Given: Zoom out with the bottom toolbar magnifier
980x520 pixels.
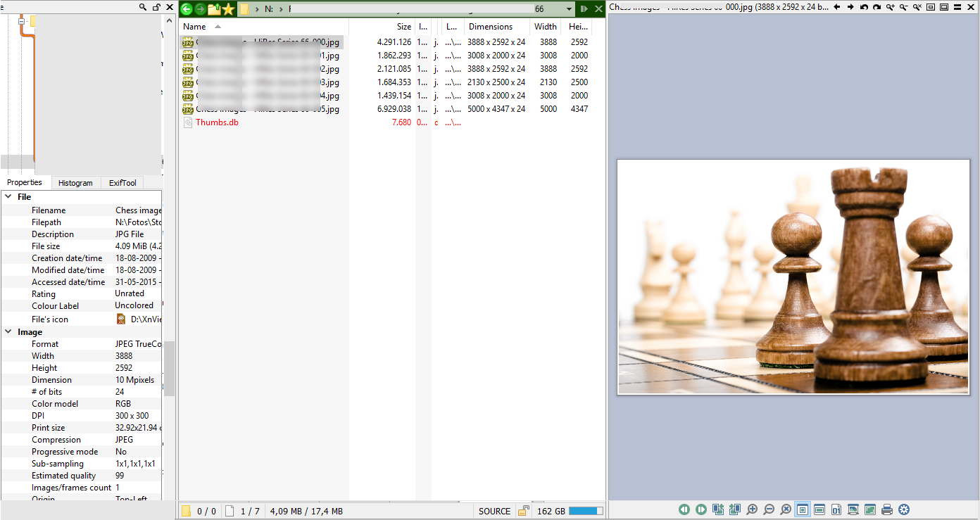Looking at the screenshot, I should click(x=769, y=509).
